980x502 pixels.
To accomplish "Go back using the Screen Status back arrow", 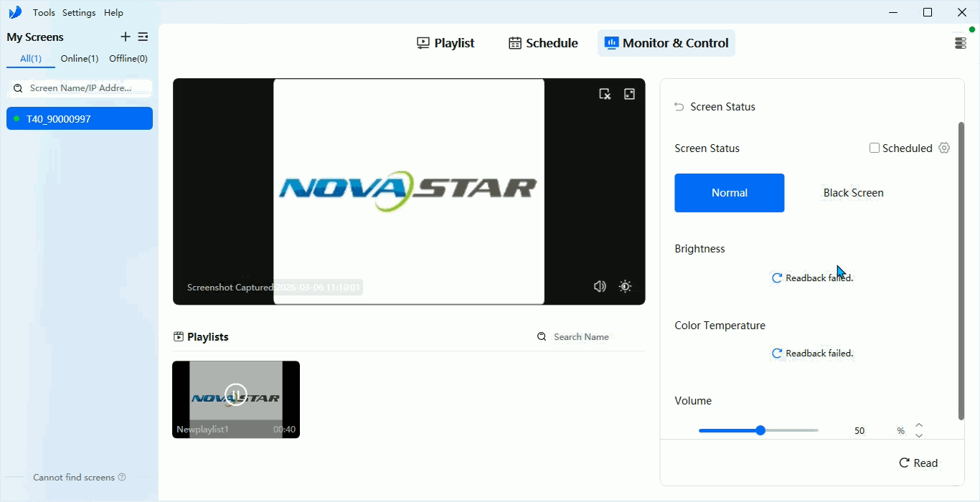I will tap(679, 107).
